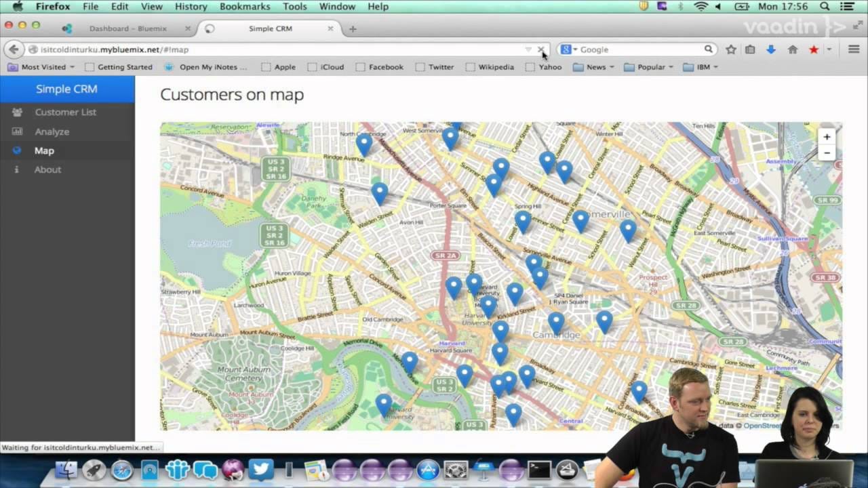Show the bookmarks list clipboard icon

click(x=751, y=49)
